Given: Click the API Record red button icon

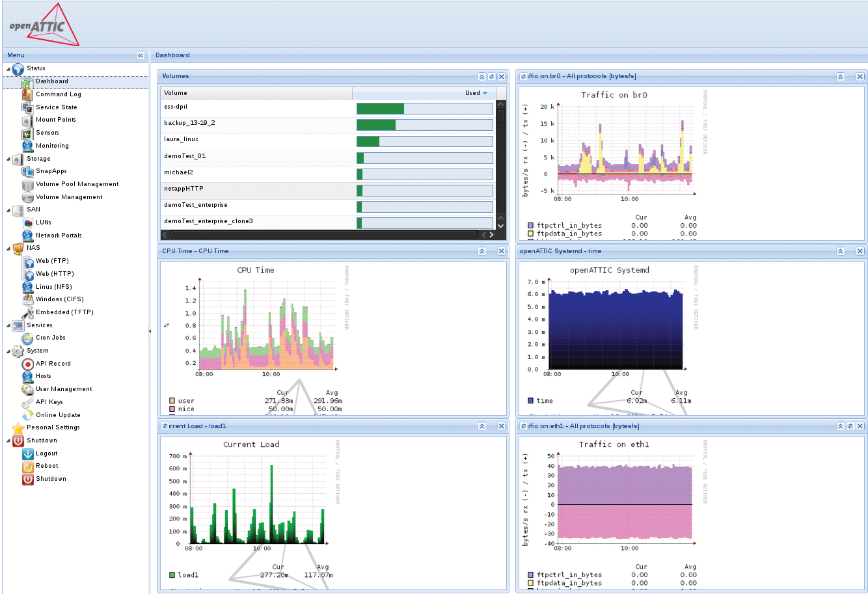Looking at the screenshot, I should [x=27, y=364].
